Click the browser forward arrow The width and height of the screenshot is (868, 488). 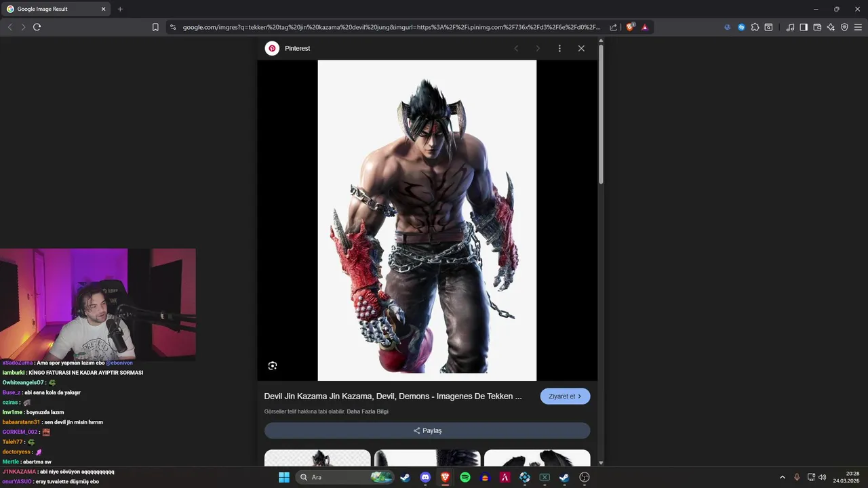point(23,27)
